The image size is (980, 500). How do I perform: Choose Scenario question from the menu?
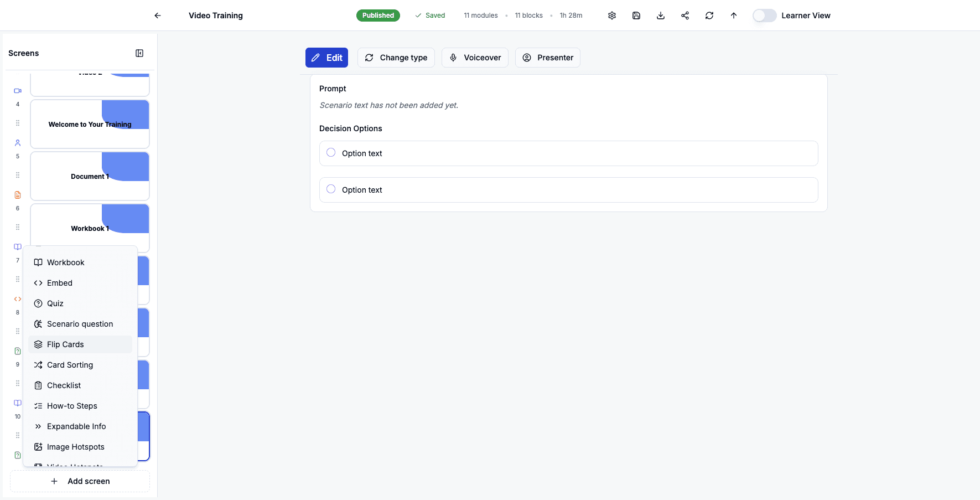pyautogui.click(x=80, y=324)
